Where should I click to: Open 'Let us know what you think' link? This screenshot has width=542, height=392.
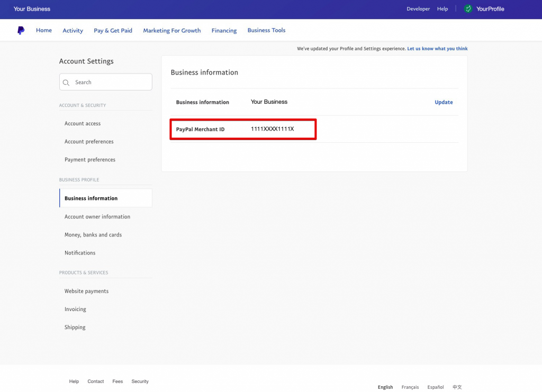[x=437, y=49]
